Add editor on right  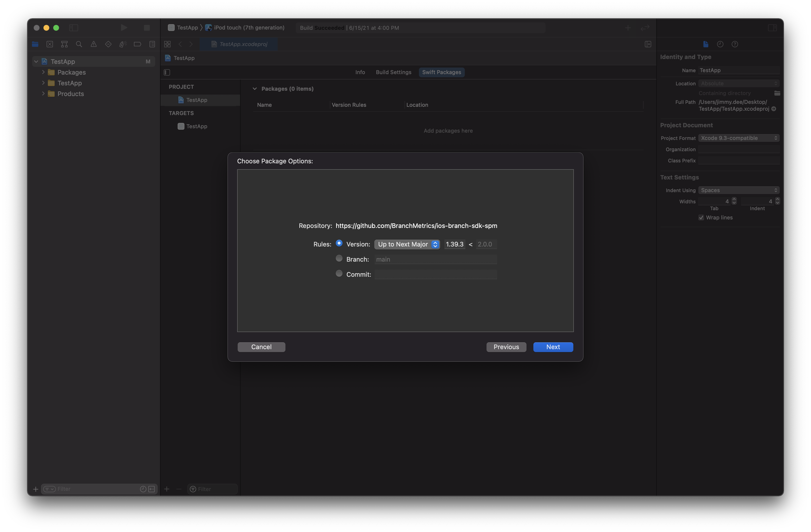point(648,44)
